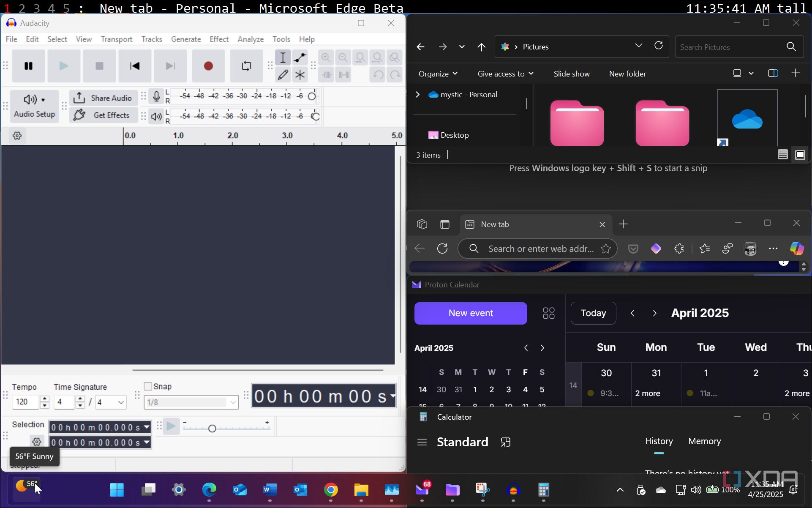The width and height of the screenshot is (812, 508).
Task: Select the Envelope tool in Audacity
Action: [x=300, y=57]
